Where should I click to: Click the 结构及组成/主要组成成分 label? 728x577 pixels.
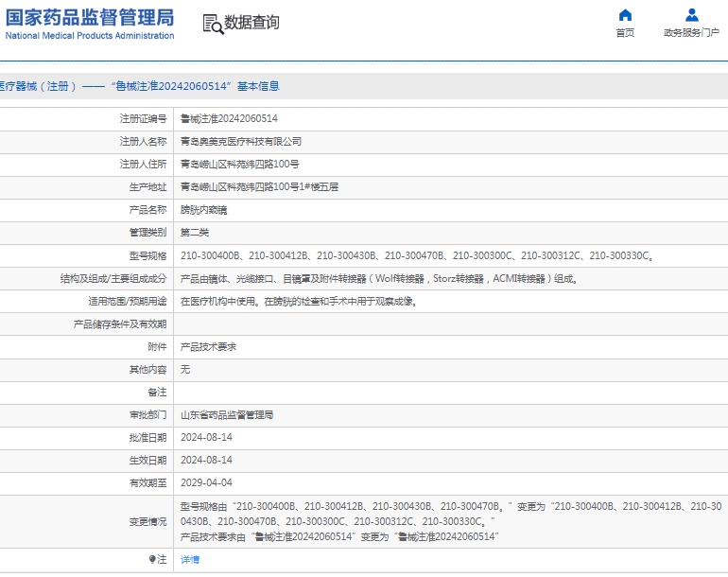pyautogui.click(x=113, y=278)
